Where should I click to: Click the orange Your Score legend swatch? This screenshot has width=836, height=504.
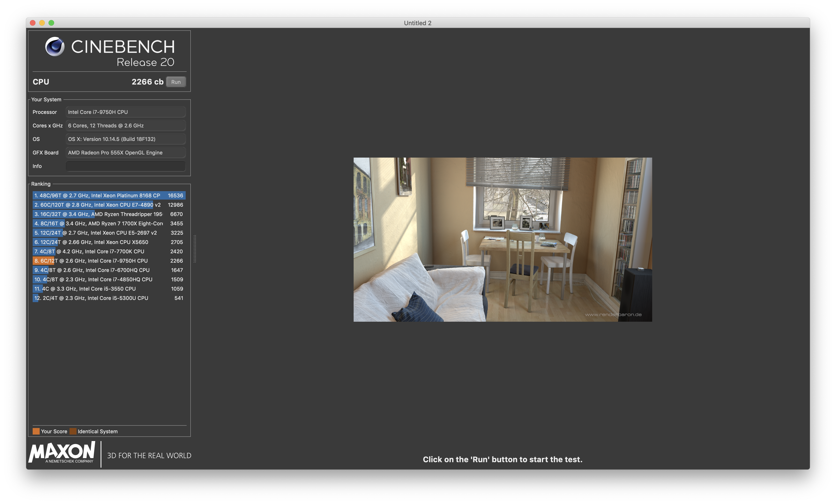coord(36,432)
